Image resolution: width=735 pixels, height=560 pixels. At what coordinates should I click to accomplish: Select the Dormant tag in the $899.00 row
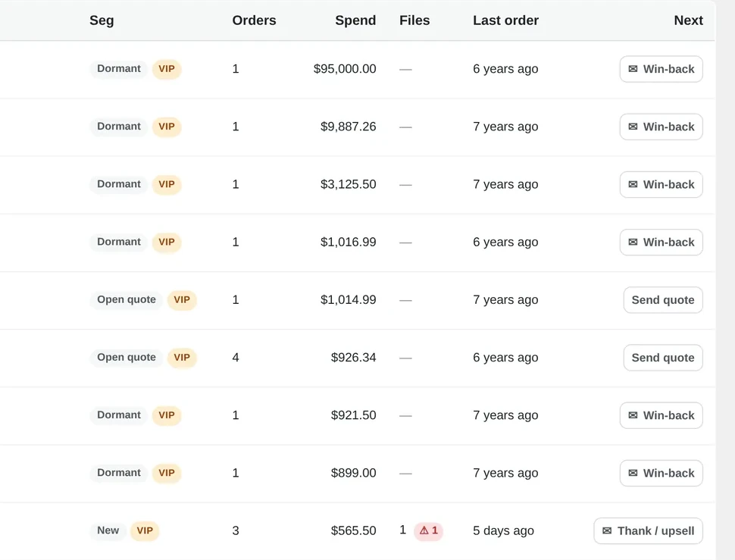119,473
